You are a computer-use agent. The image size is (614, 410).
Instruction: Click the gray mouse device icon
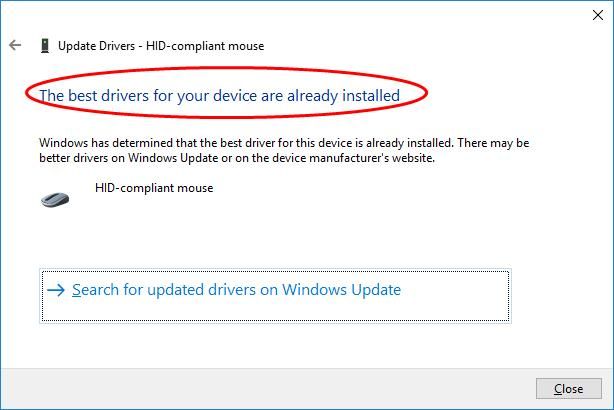pyautogui.click(x=54, y=198)
